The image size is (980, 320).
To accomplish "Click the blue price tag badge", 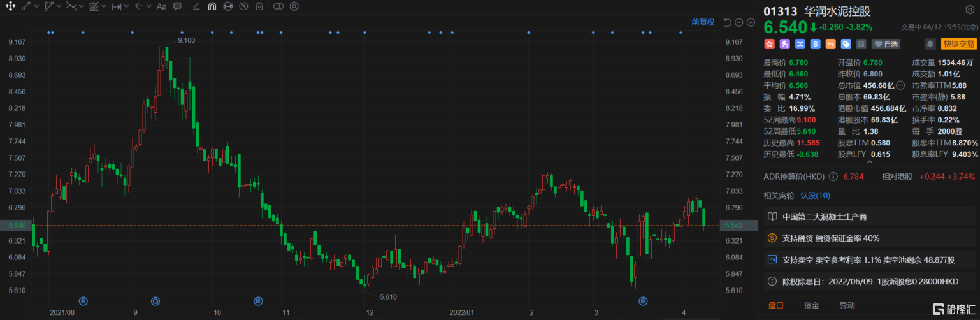I will 846,44.
